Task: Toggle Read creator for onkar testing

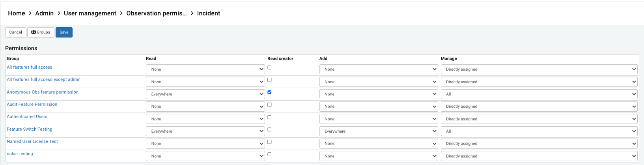Action: [x=269, y=154]
